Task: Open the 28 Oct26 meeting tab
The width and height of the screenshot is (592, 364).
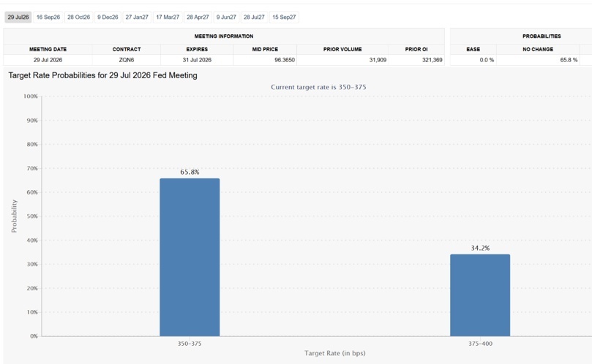Action: pyautogui.click(x=78, y=17)
